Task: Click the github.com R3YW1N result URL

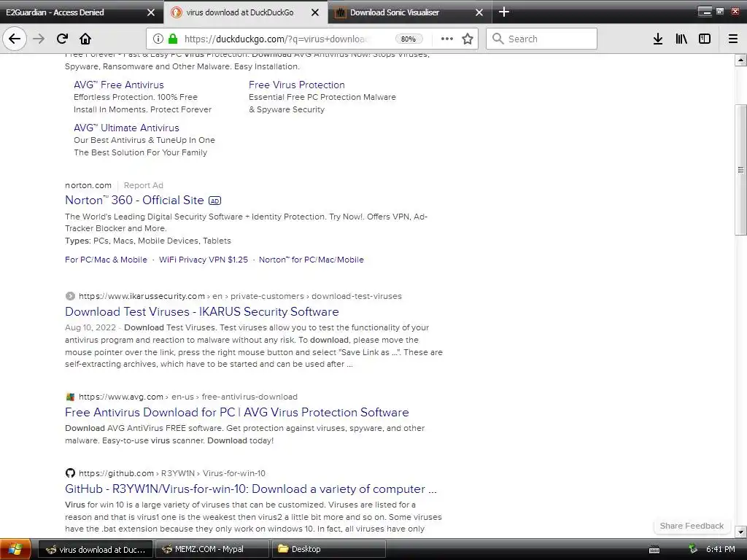Action: (172, 473)
